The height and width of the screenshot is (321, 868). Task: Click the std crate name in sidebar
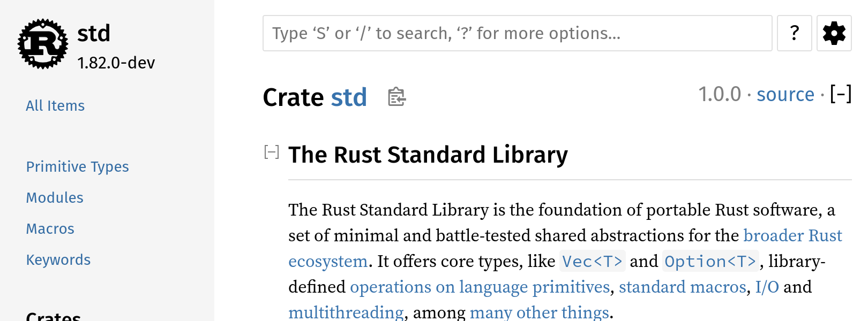94,34
